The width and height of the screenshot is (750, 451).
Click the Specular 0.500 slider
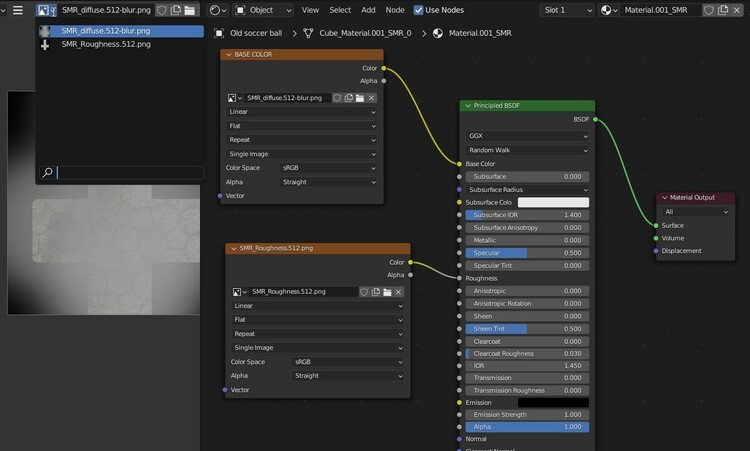click(527, 253)
